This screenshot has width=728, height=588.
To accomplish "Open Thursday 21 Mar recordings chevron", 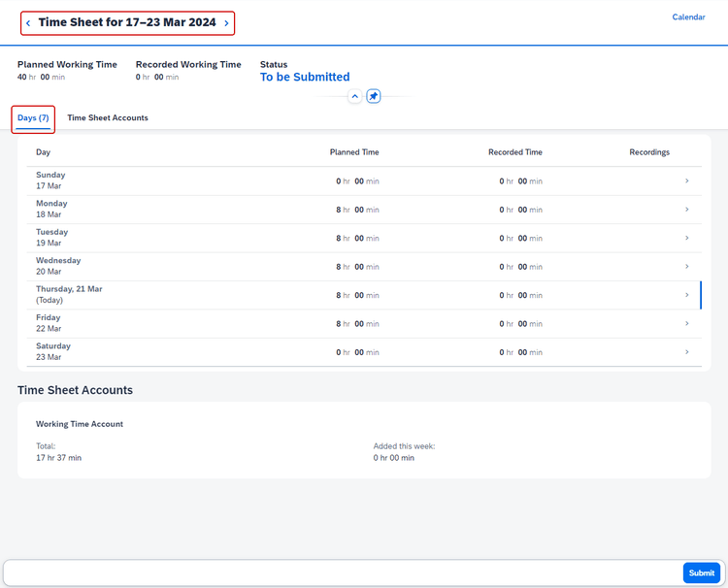I will point(686,295).
